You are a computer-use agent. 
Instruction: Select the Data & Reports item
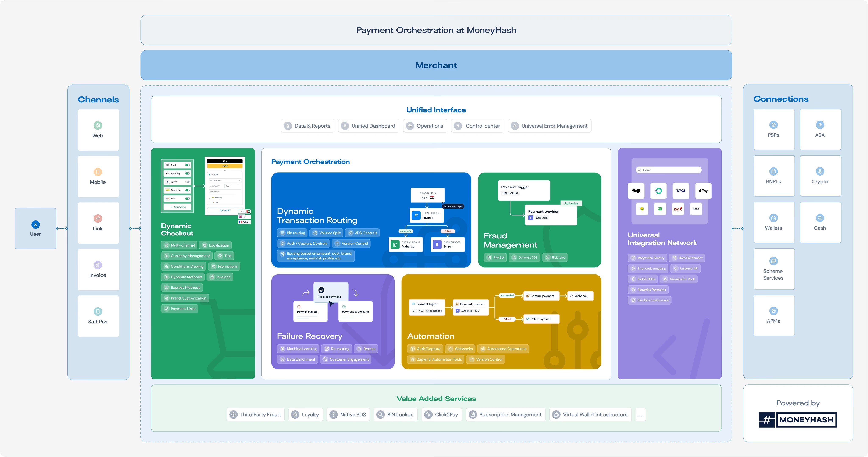click(x=308, y=126)
